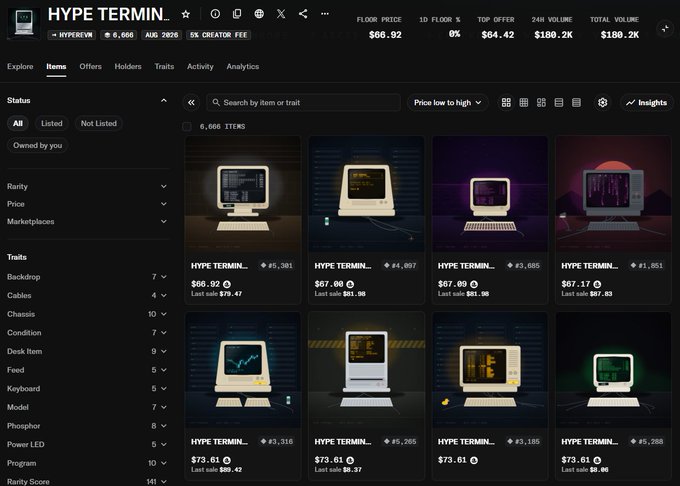680x486 pixels.
Task: Select the Not Listed status filter
Action: [98, 124]
